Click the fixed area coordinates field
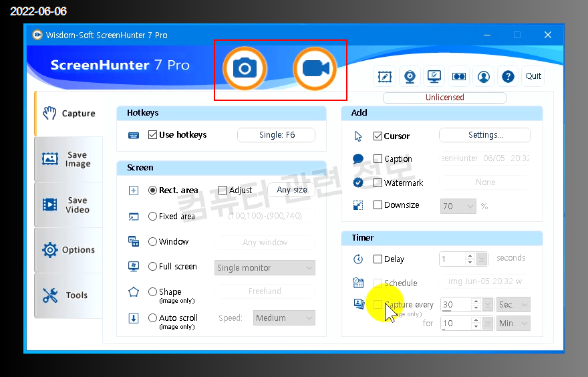This screenshot has height=377, width=588. (265, 216)
